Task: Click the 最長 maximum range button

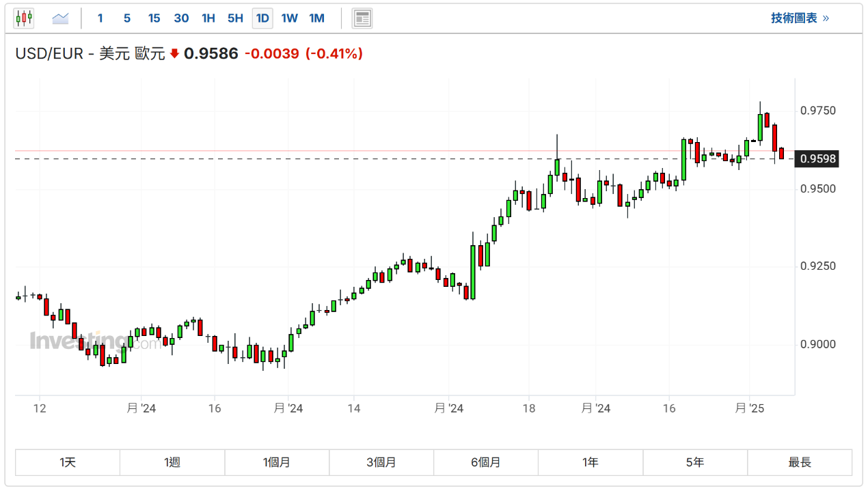Action: [x=800, y=462]
